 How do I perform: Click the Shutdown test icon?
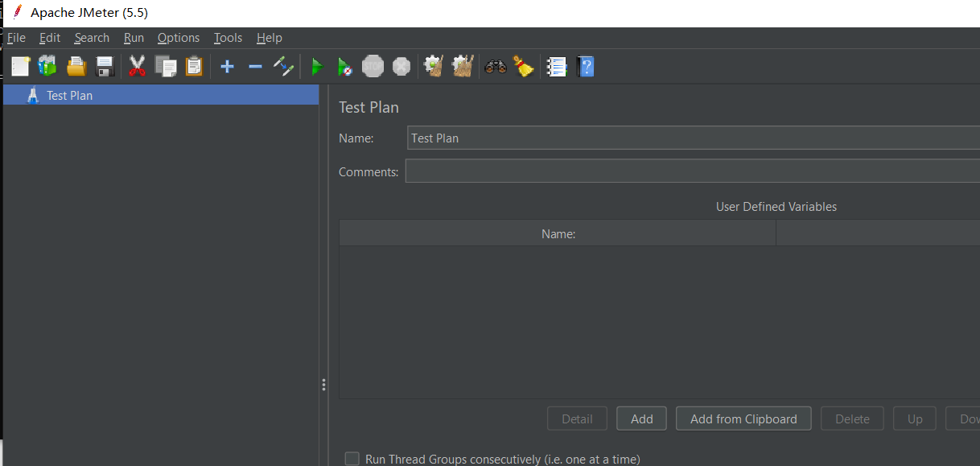[x=401, y=66]
